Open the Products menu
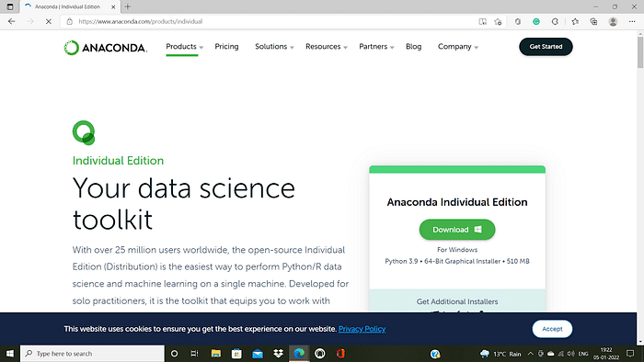 (x=181, y=46)
